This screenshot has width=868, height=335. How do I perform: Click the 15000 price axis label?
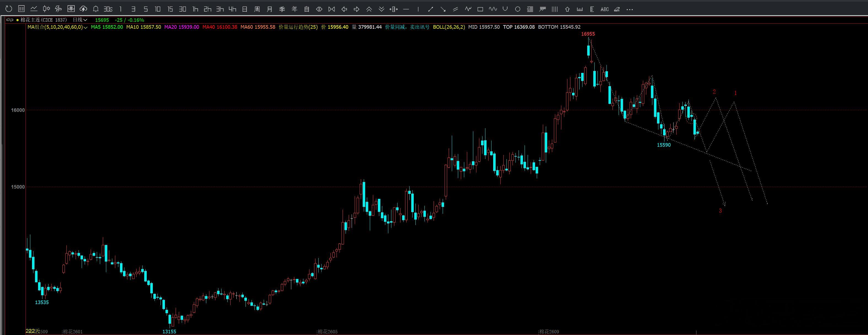tap(18, 187)
